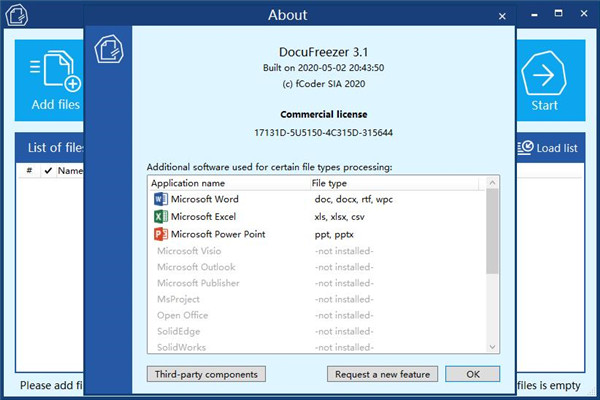Click Request a new feature button
This screenshot has height=400, width=600.
(x=382, y=374)
